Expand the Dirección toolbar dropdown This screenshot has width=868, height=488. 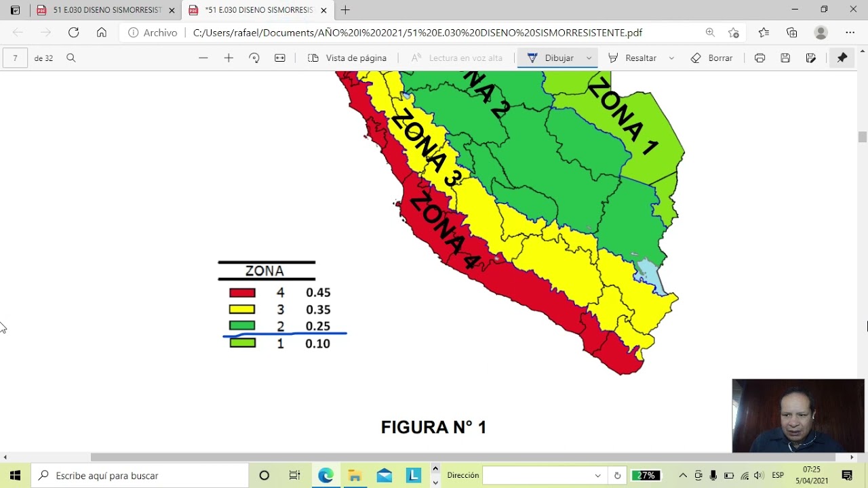pos(597,476)
